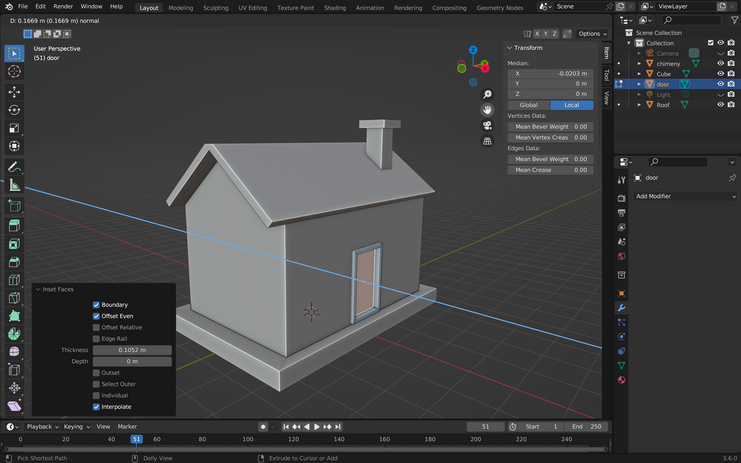Select the Shear tool

(14, 405)
